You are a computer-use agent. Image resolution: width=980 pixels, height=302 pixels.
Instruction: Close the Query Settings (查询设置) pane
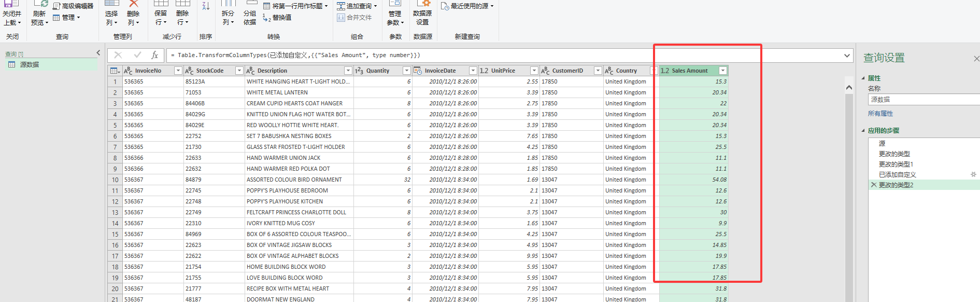coord(976,59)
